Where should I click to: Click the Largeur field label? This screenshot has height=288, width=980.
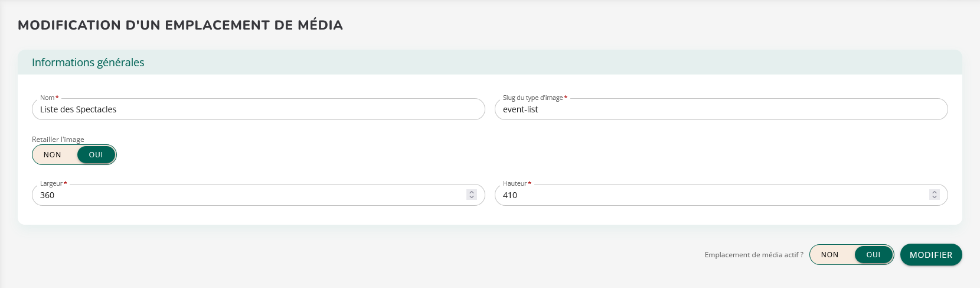pyautogui.click(x=51, y=183)
